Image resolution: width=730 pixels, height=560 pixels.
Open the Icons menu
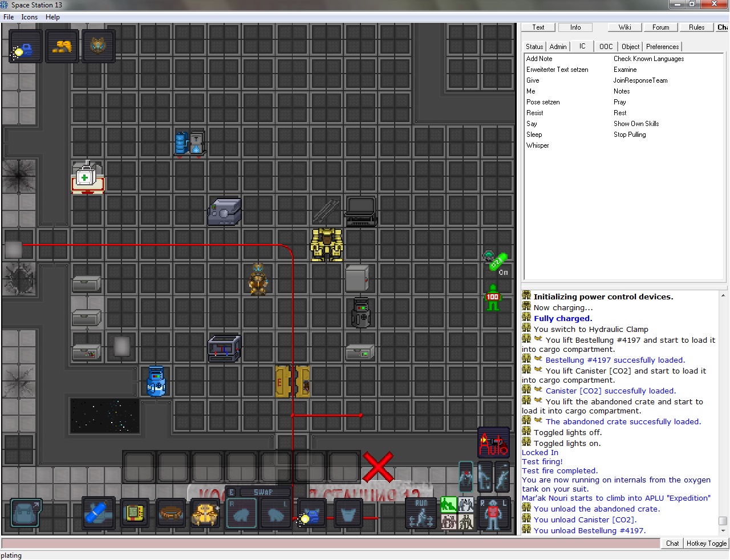pos(30,17)
